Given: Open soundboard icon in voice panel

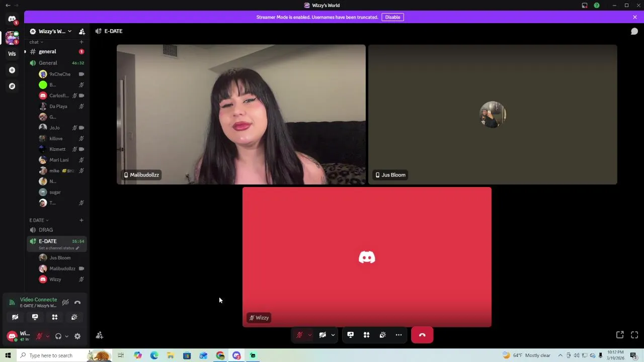Looking at the screenshot, I should (74, 317).
